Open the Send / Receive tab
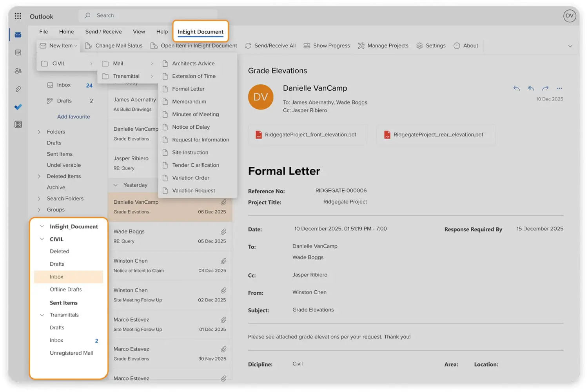The image size is (588, 392). pyautogui.click(x=103, y=32)
